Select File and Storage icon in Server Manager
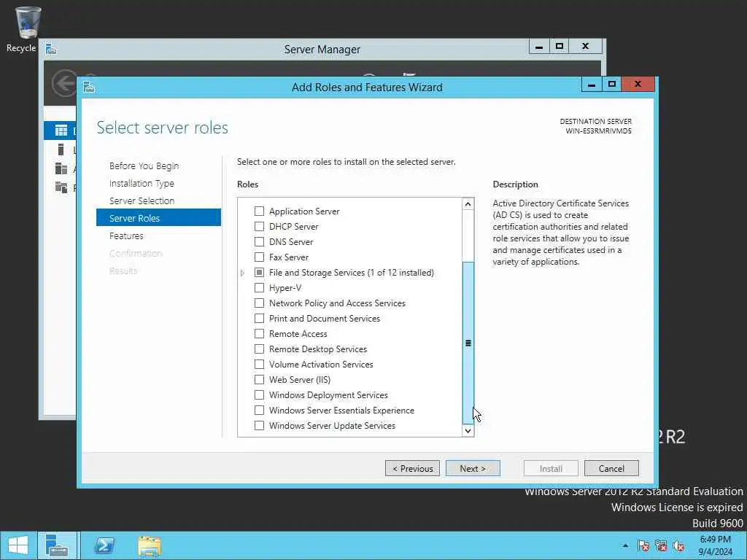This screenshot has height=560, width=747. pos(61,187)
